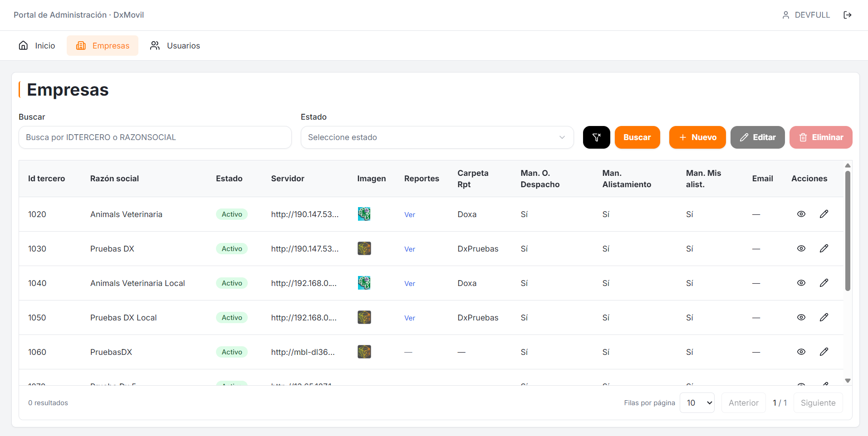Click the Animals Veterinaria 1020 image thumbnail
This screenshot has width=868, height=436.
tap(364, 214)
